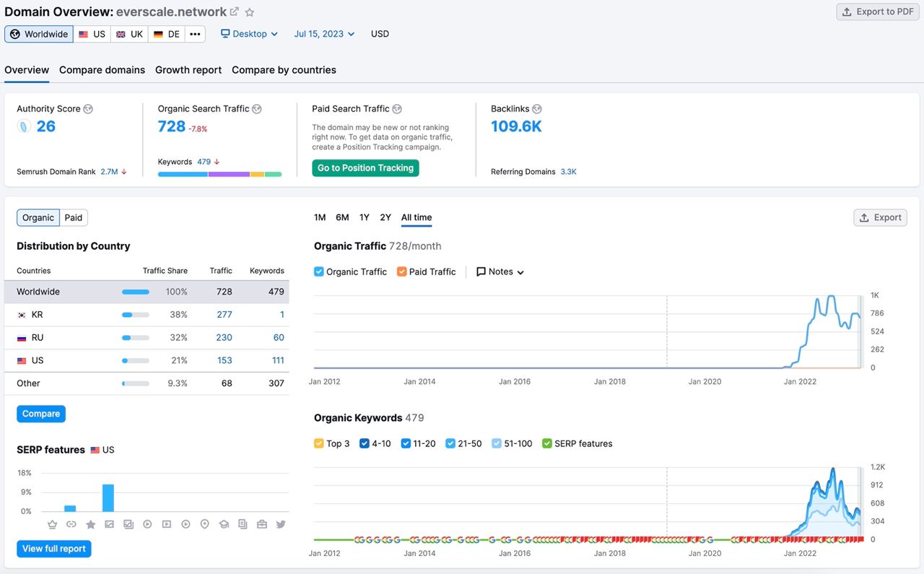Star the domain as a favorite
The height and width of the screenshot is (574, 924).
pyautogui.click(x=250, y=12)
